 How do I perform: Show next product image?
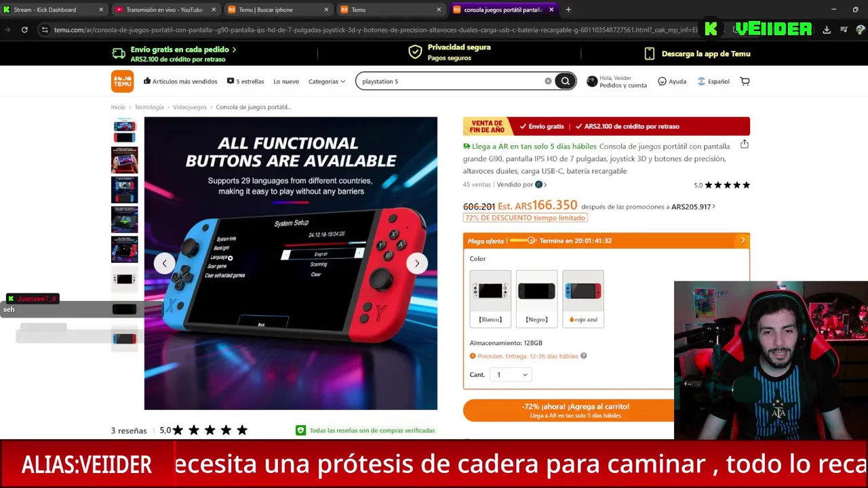click(x=417, y=263)
